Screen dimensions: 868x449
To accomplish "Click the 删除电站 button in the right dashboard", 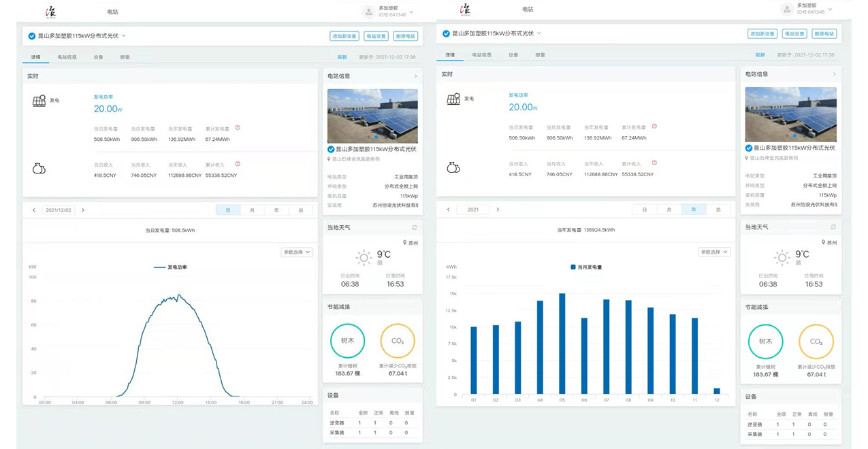I will [x=823, y=33].
